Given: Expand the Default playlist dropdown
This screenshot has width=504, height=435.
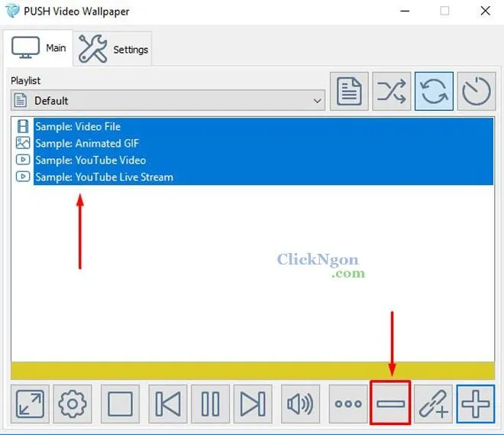Looking at the screenshot, I should [168, 100].
